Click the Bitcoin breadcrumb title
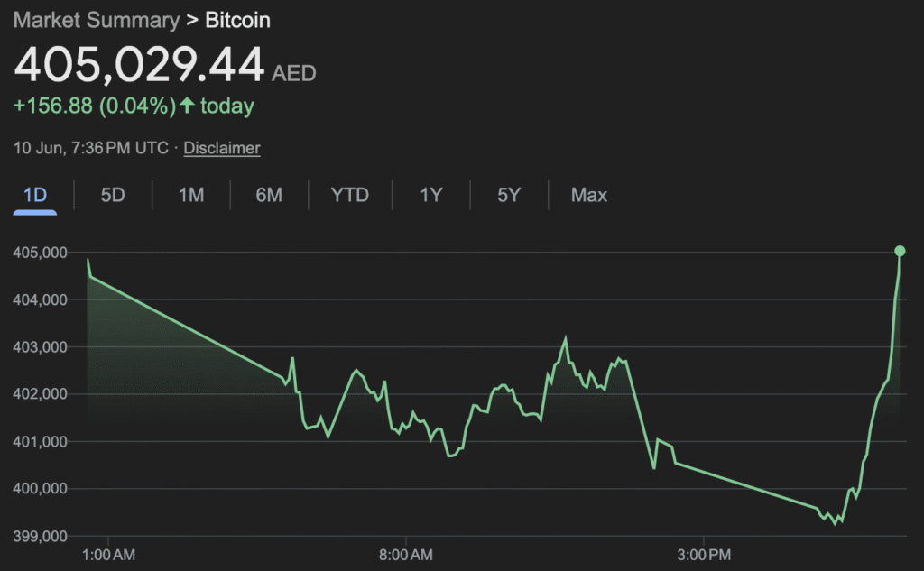The width and height of the screenshot is (924, 571). pyautogui.click(x=237, y=20)
